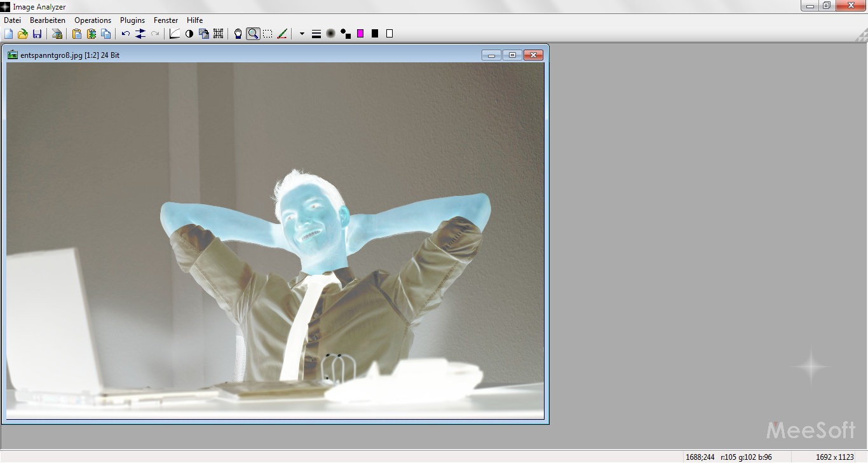Screen dimensions: 868x463
Task: Open a file with the folder icon
Action: pyautogui.click(x=22, y=34)
